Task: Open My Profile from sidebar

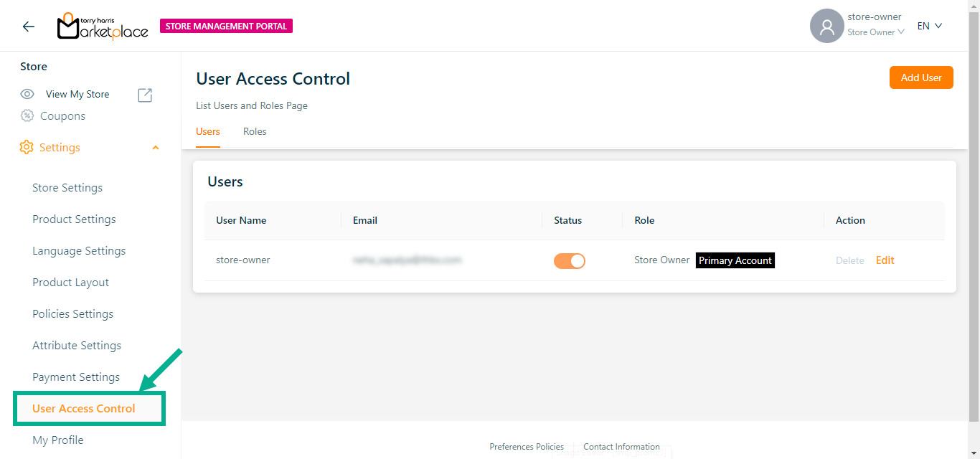Action: (x=58, y=440)
